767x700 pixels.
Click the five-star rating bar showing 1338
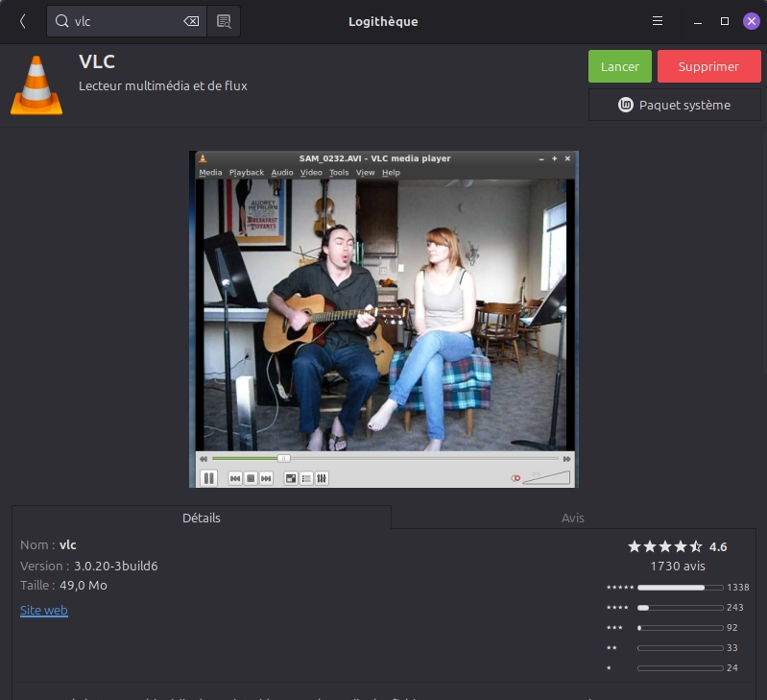pos(680,587)
